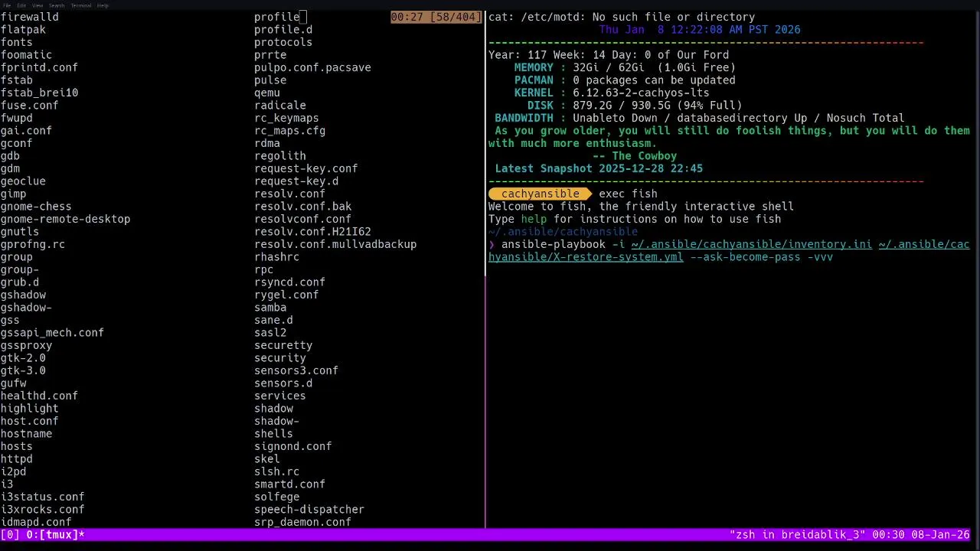Viewport: 980px width, 551px height.
Task: Click the DISK usage line value
Action: click(657, 106)
